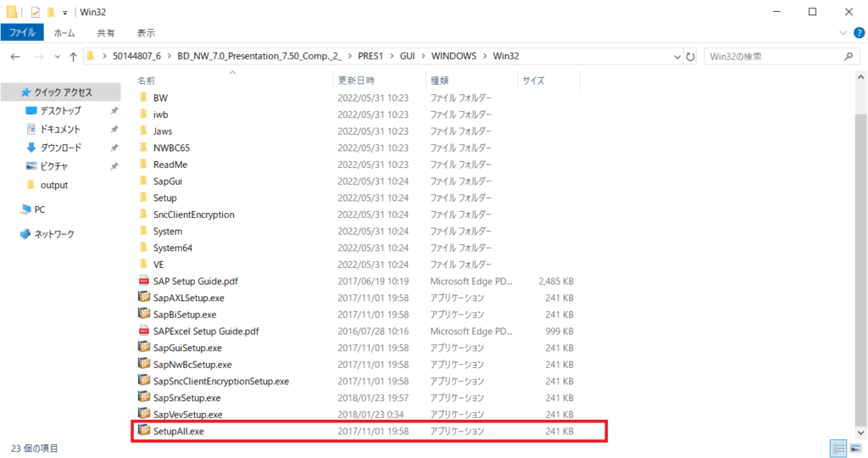This screenshot has height=458, width=868.
Task: Expand subfolders chevron after GUI in path
Action: tap(424, 56)
